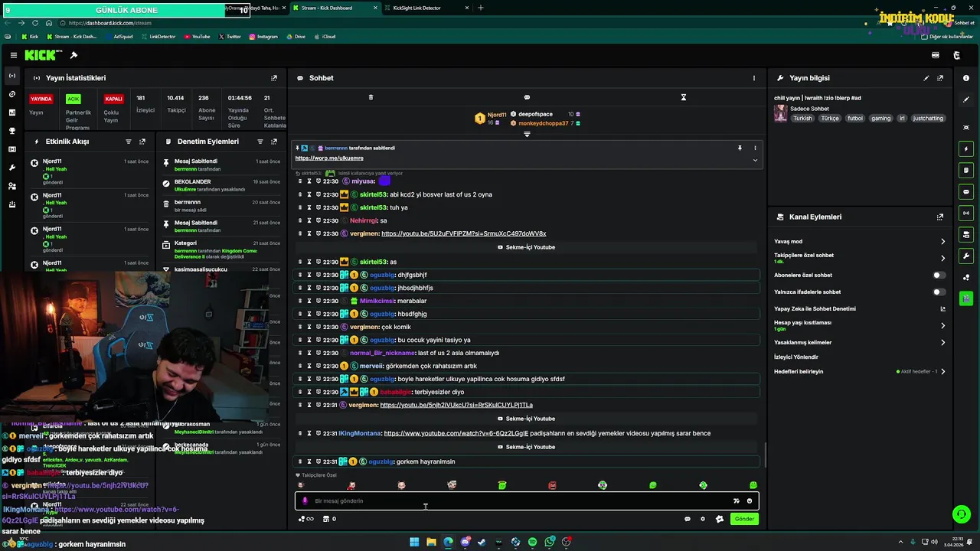Open the stream broadcast sidebar icon

click(x=12, y=76)
